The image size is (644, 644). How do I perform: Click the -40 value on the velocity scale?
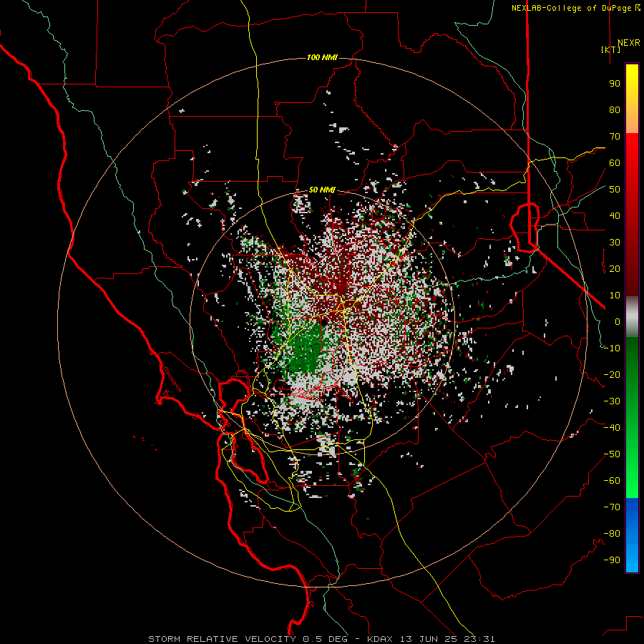(612, 428)
